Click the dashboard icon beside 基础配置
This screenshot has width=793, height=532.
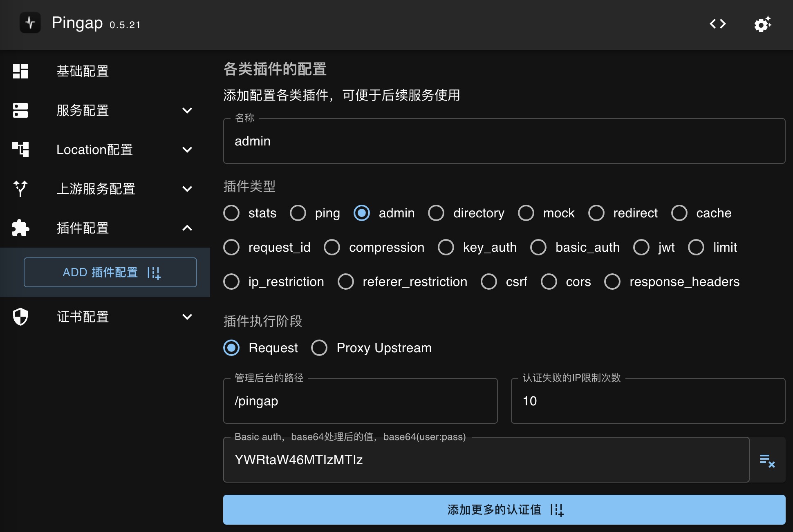[20, 71]
